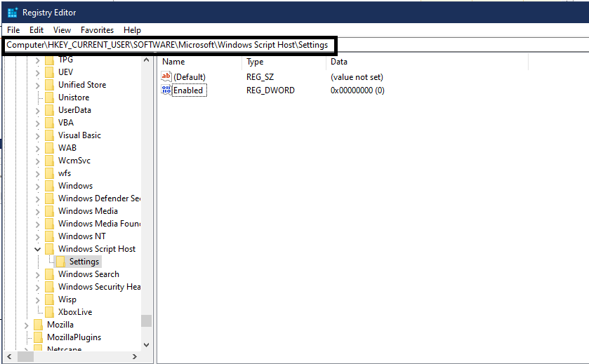Select the Windows Security Health folder icon
Screen dimensions: 589x364
49,287
